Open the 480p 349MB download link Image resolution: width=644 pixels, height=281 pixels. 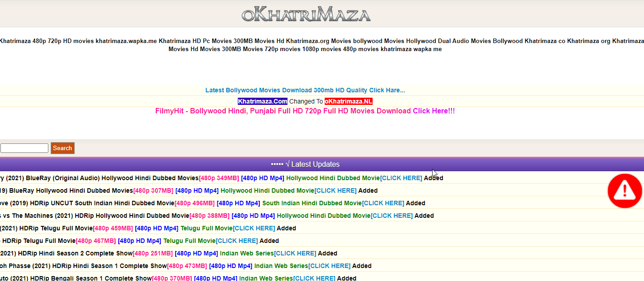point(219,178)
